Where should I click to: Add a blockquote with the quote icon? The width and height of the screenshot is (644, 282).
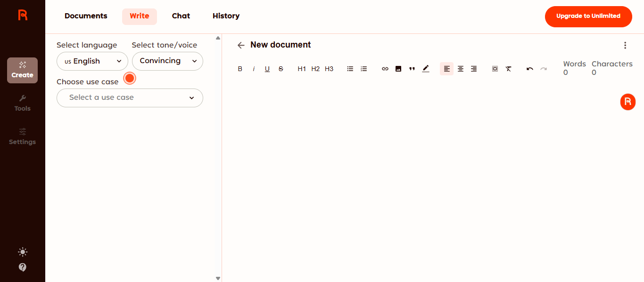412,69
